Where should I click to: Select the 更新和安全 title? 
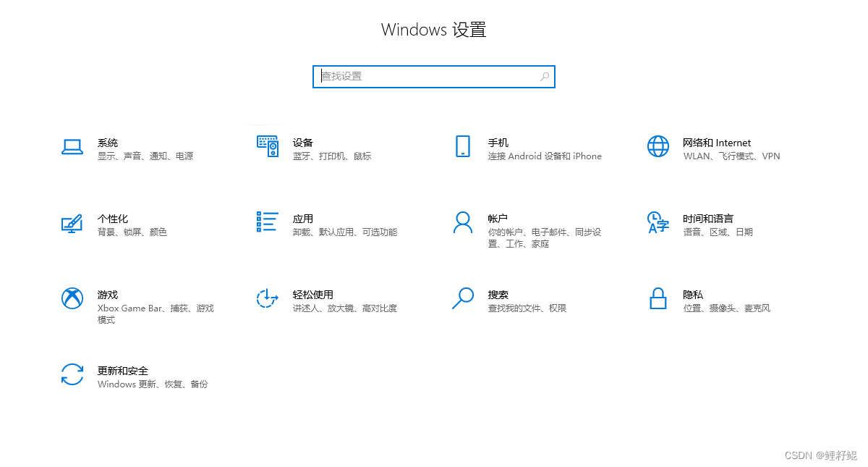pyautogui.click(x=123, y=371)
